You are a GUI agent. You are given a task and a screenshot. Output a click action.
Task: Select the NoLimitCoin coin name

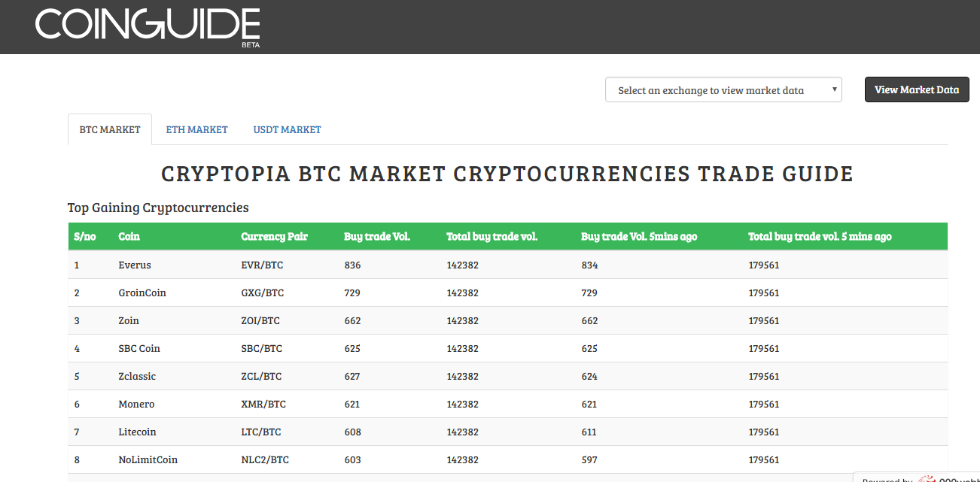coord(148,459)
